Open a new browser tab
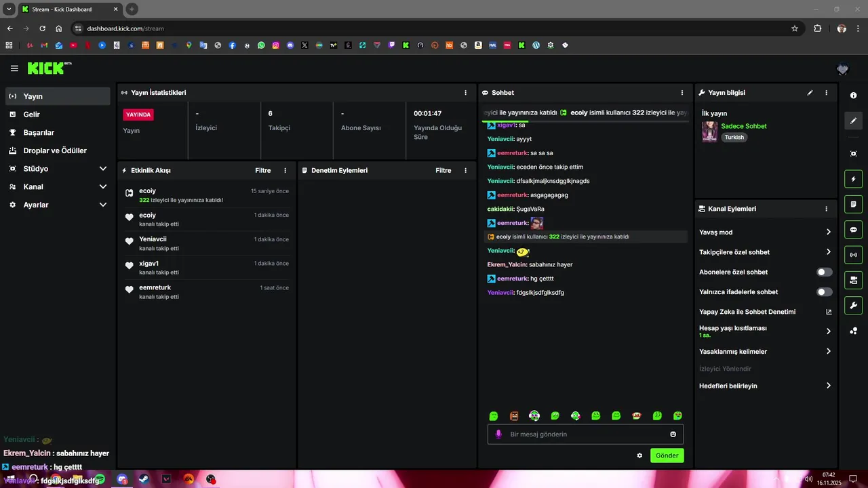The width and height of the screenshot is (868, 488). [132, 9]
